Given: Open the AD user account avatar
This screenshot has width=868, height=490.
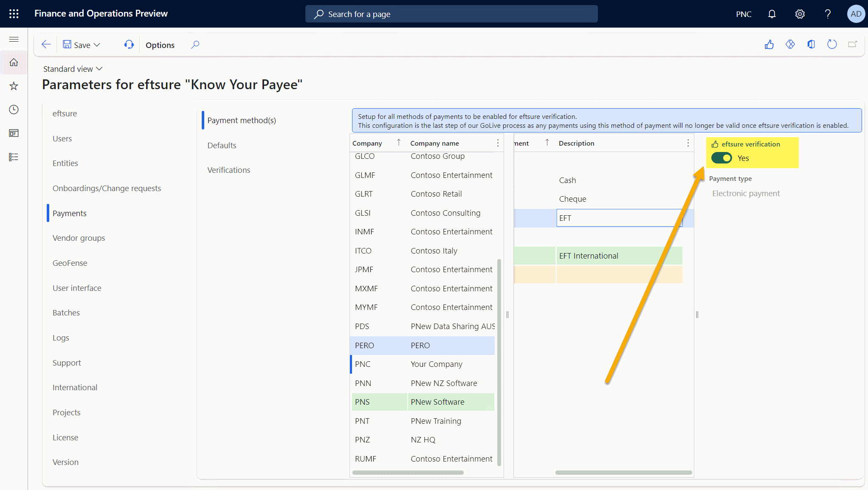Looking at the screenshot, I should [x=856, y=14].
